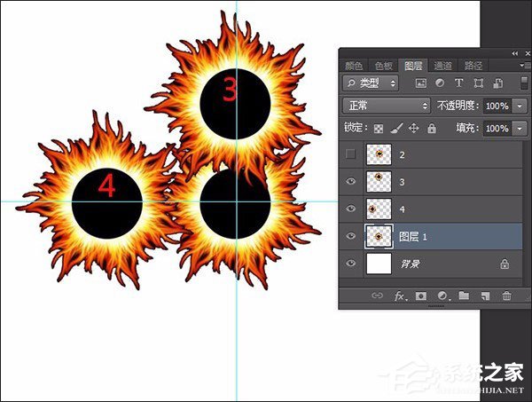Image resolution: width=532 pixels, height=402 pixels.
Task: Click the layer name 2
Action: [402, 154]
